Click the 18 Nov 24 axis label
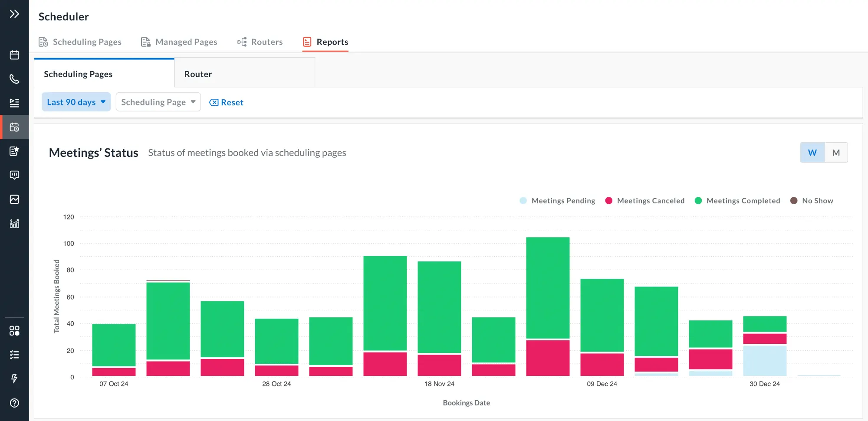Screen dimensions: 868x421 439,384
